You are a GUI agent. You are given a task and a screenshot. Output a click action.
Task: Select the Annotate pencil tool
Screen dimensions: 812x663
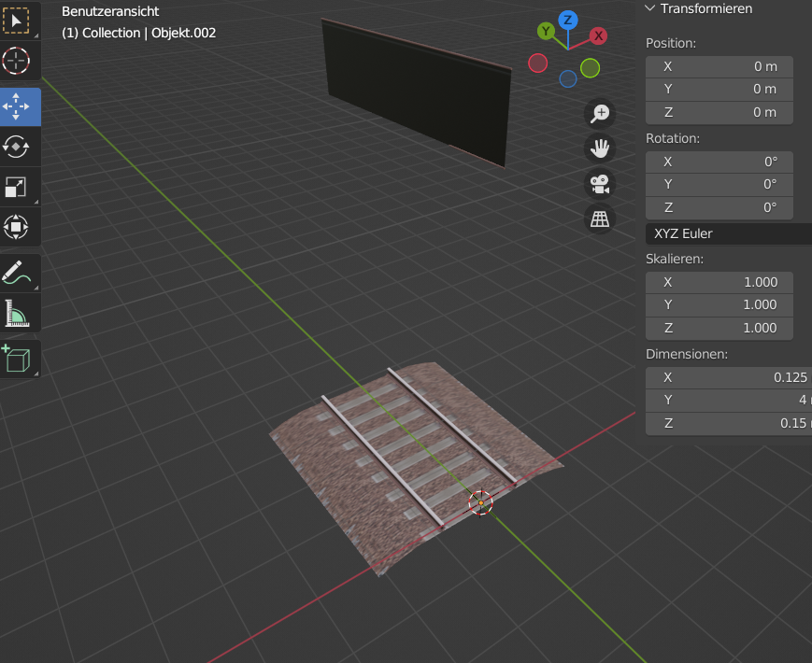17,273
